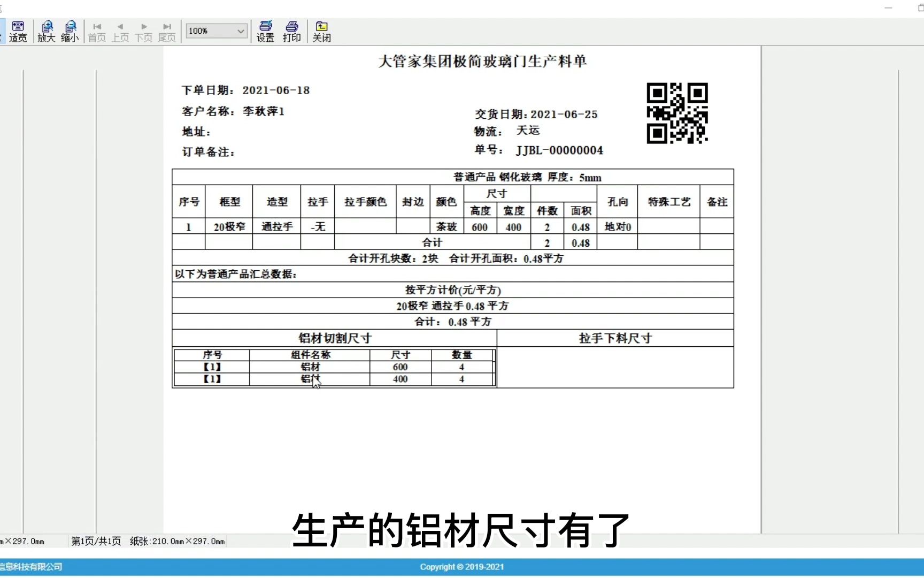Click the 茶玻 color cell

pos(446,227)
